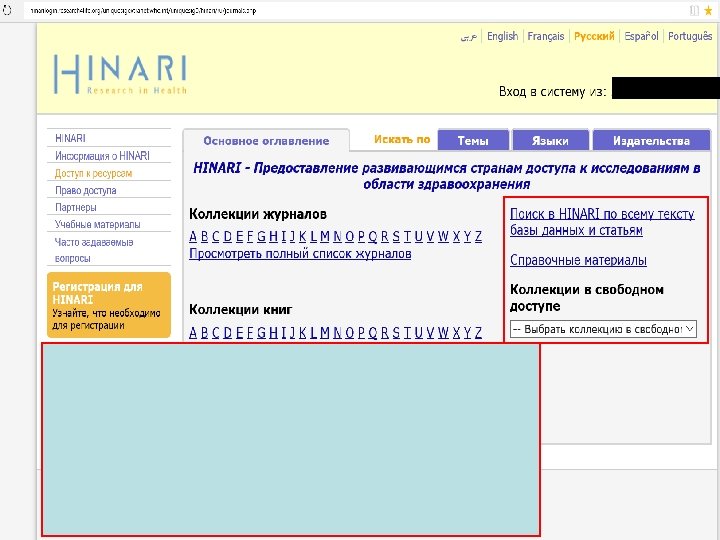Click letter C under Коллекции книг
The image size is (720, 540).
pos(215,332)
